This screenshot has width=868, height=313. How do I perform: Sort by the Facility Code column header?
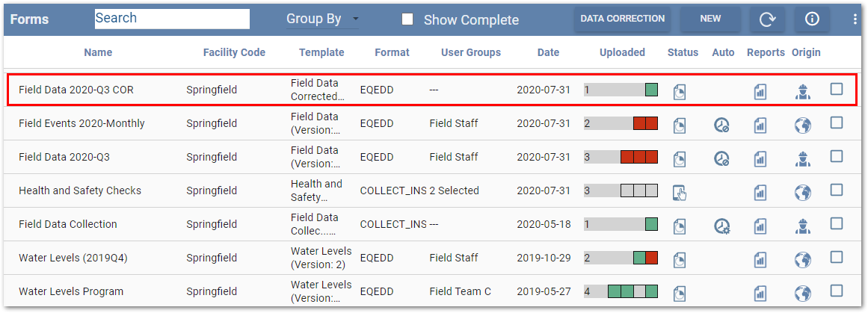point(234,52)
